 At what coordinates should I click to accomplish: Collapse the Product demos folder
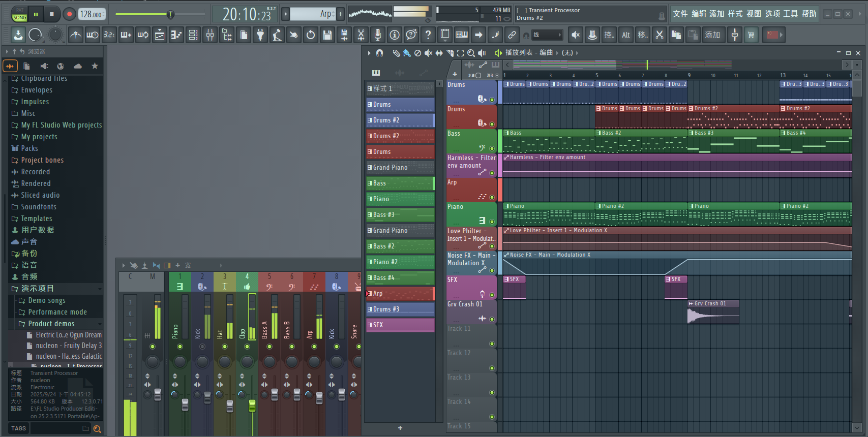pyautogui.click(x=51, y=324)
